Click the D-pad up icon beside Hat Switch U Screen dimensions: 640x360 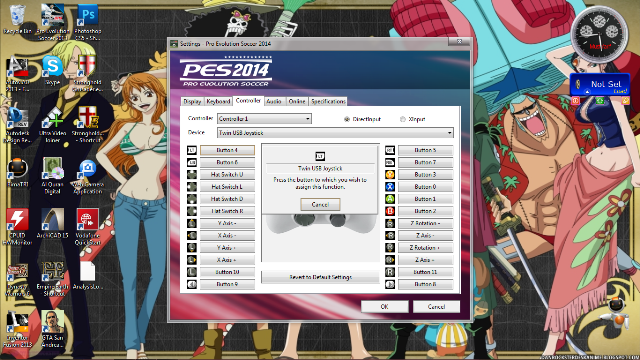tap(192, 175)
